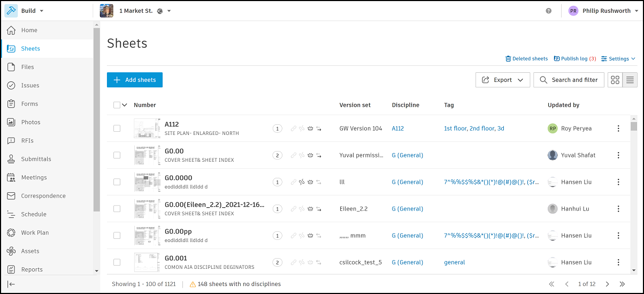Go to RFIs in the sidebar
This screenshot has height=294, width=644.
[x=27, y=141]
